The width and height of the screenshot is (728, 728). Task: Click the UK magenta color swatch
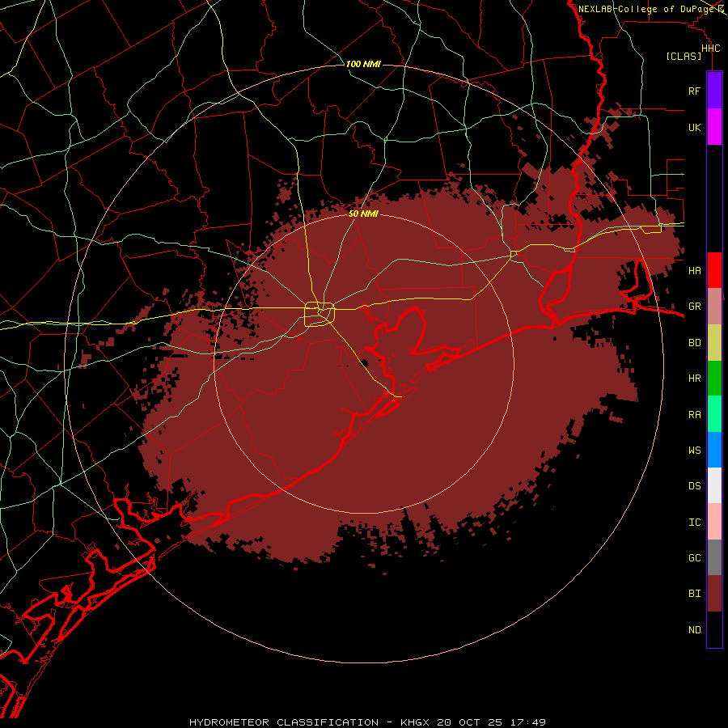pyautogui.click(x=714, y=127)
